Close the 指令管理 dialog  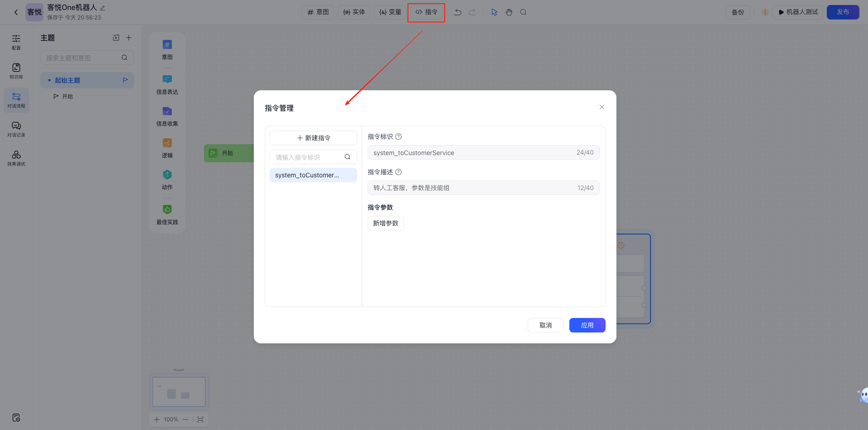[x=601, y=107]
